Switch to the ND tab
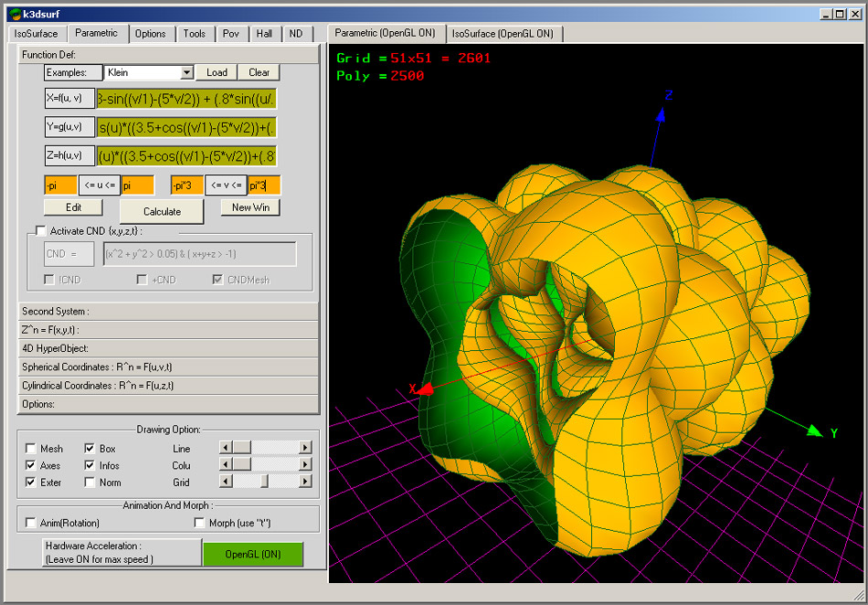 pos(296,34)
